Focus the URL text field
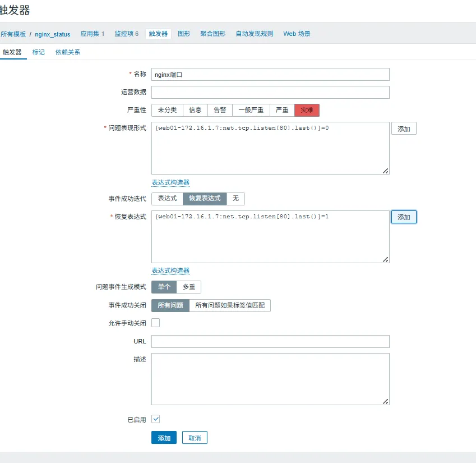Image resolution: width=476 pixels, height=463 pixels. 270,342
